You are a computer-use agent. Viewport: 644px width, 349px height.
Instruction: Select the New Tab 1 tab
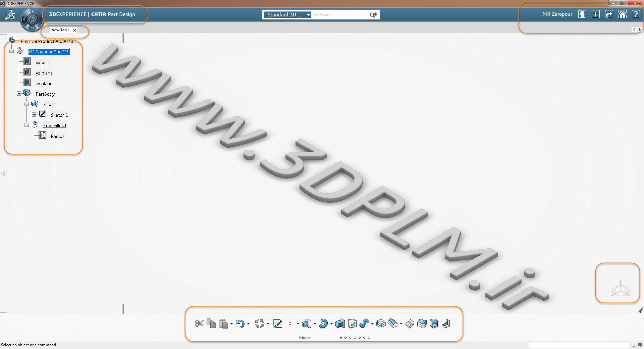61,30
